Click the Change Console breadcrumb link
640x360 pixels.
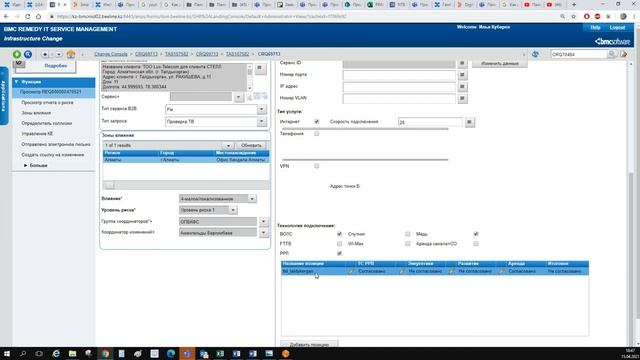coord(111,54)
